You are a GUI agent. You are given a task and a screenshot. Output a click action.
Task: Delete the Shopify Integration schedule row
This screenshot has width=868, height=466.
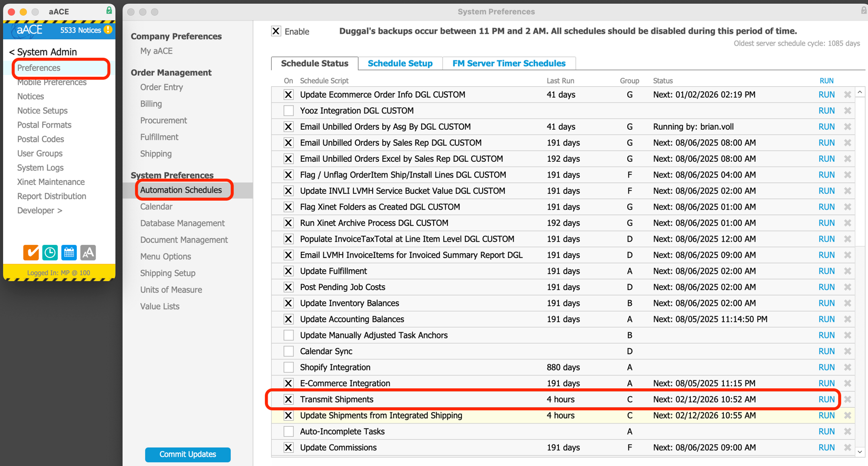[847, 367]
